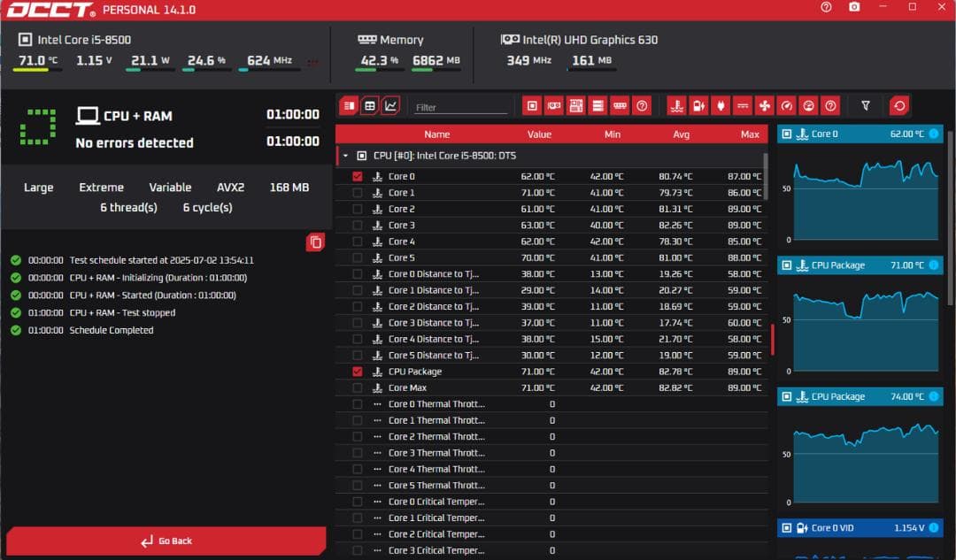Click the temperature sensor filter icon
The image size is (956, 560).
[x=676, y=106]
